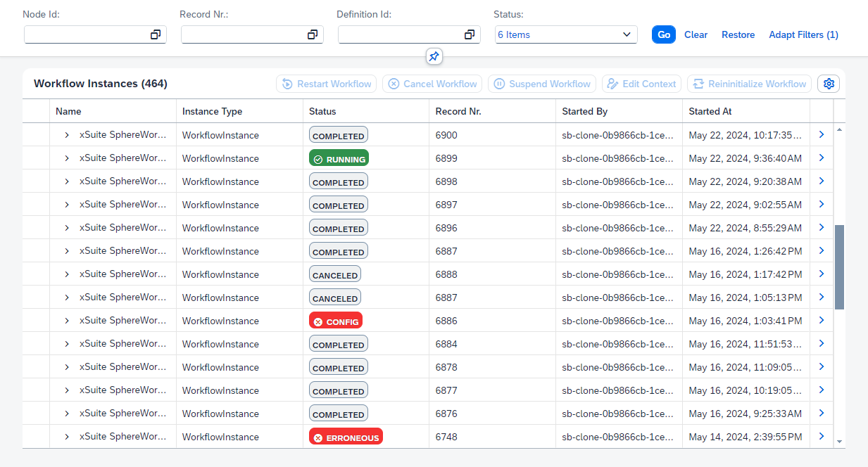Open value help for Record Nr. field
This screenshot has height=467, width=868.
point(313,34)
